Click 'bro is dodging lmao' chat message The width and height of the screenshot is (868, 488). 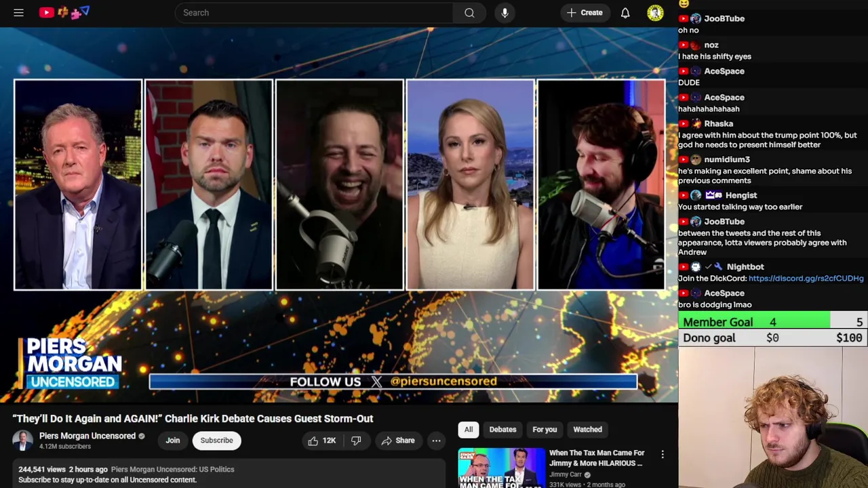[715, 304]
